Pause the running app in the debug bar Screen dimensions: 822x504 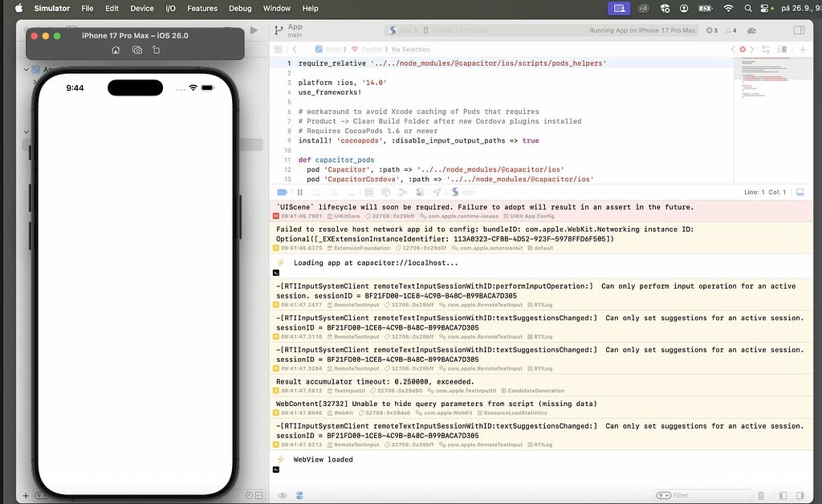click(x=299, y=192)
